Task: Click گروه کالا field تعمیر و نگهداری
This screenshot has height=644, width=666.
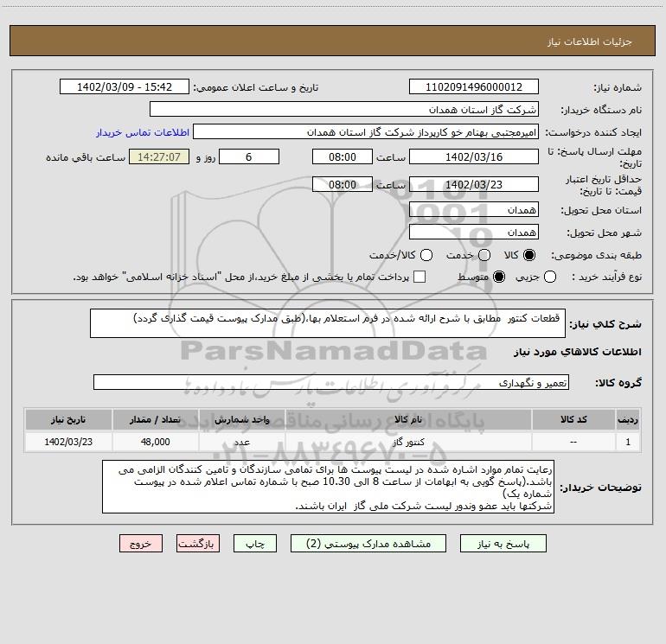Action: coord(331,382)
